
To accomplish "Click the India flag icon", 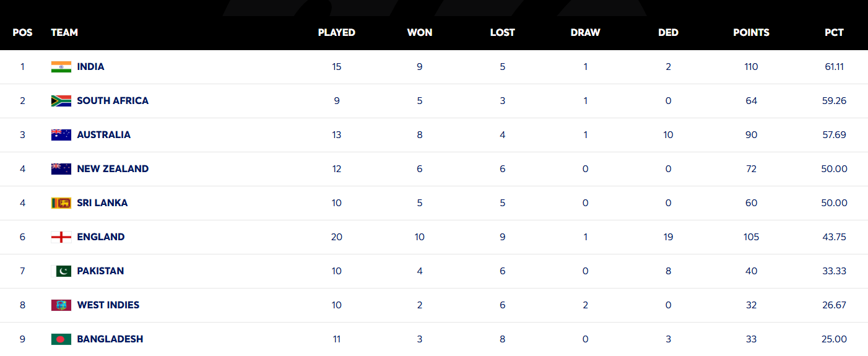I will [61, 67].
